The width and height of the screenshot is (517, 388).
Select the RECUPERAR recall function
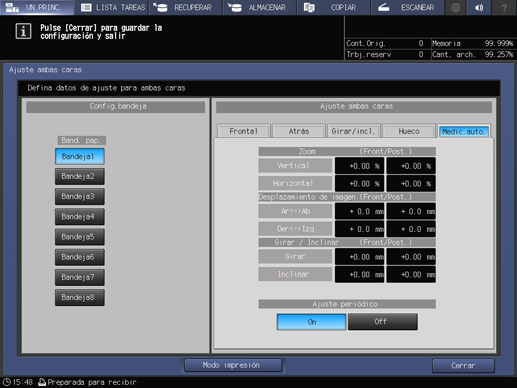[x=186, y=7]
